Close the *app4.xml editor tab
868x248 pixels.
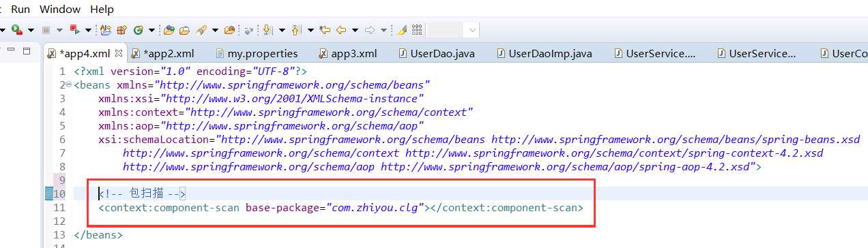118,52
